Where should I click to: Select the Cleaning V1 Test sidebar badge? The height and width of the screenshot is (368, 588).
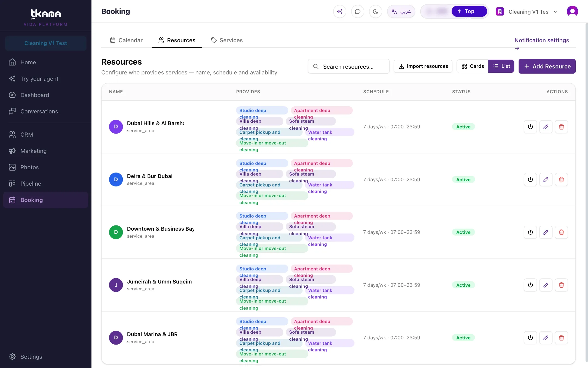46,43
